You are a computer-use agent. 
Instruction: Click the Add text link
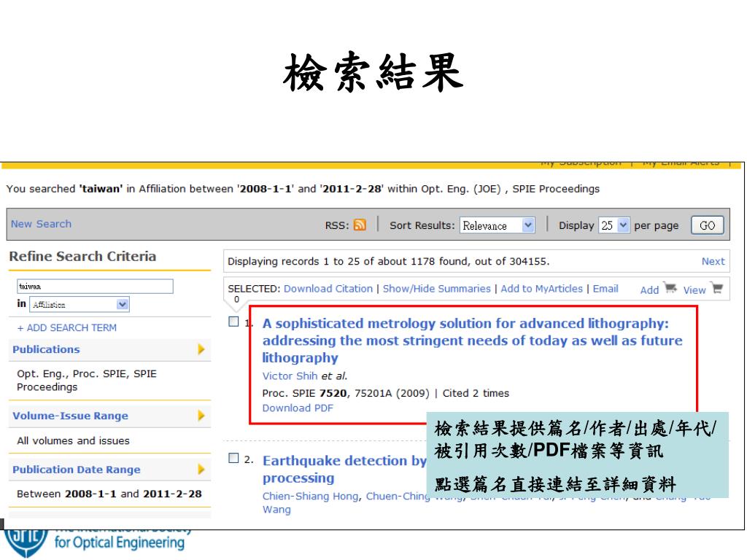click(x=649, y=290)
